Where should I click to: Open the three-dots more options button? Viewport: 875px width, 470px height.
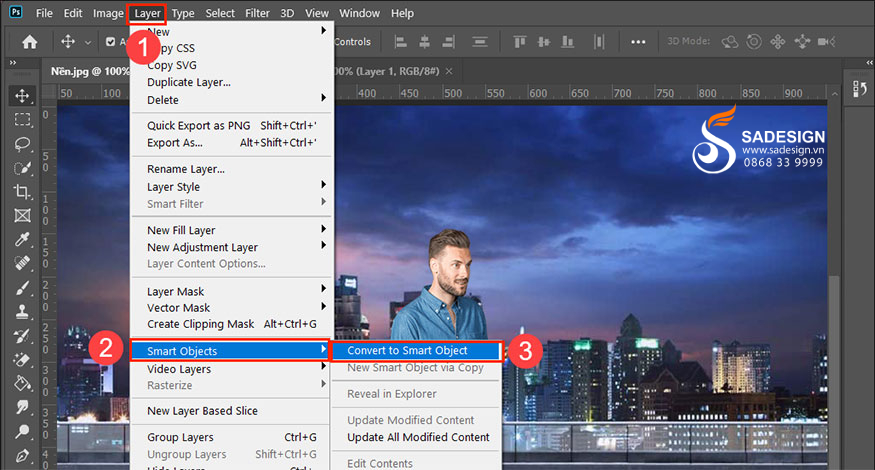(x=638, y=42)
